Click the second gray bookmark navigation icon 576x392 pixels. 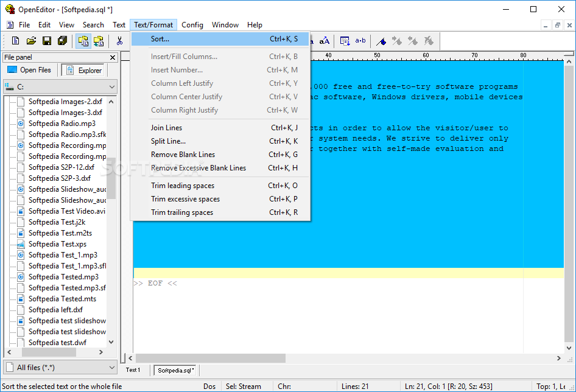click(x=413, y=41)
